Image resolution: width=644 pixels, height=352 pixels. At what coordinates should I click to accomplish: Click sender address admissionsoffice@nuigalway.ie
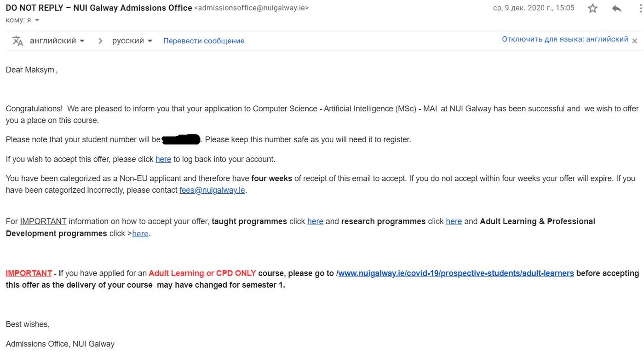click(252, 8)
